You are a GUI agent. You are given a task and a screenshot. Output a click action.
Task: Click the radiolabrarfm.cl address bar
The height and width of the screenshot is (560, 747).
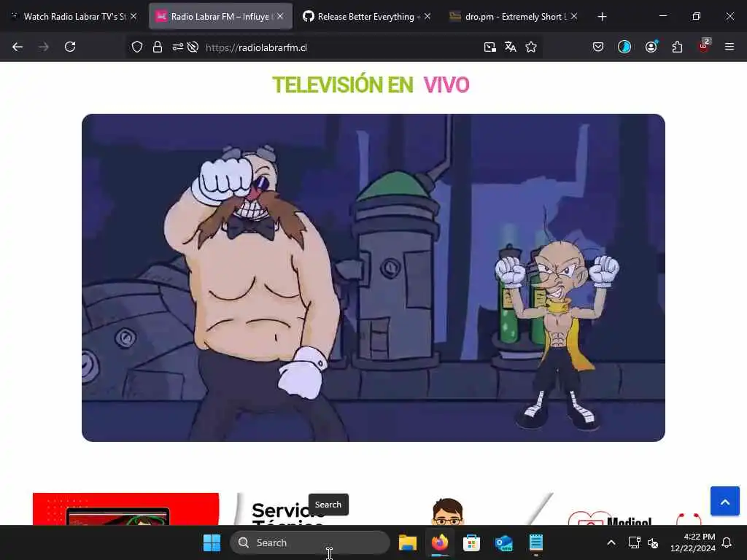tap(333, 47)
